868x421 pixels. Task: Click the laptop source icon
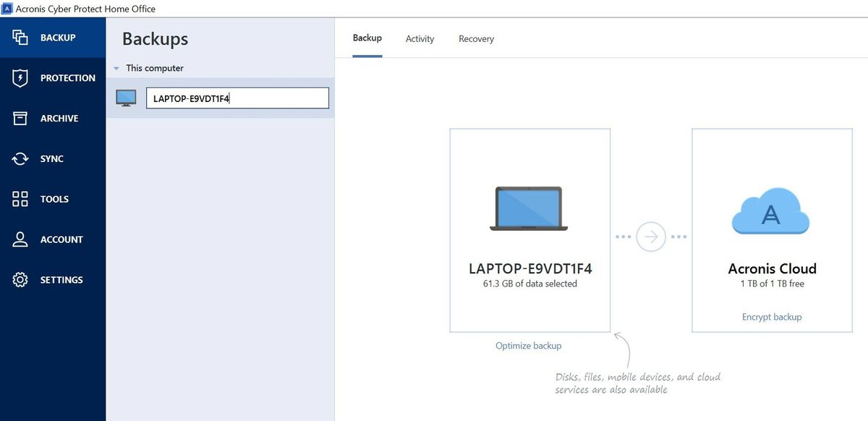529,209
